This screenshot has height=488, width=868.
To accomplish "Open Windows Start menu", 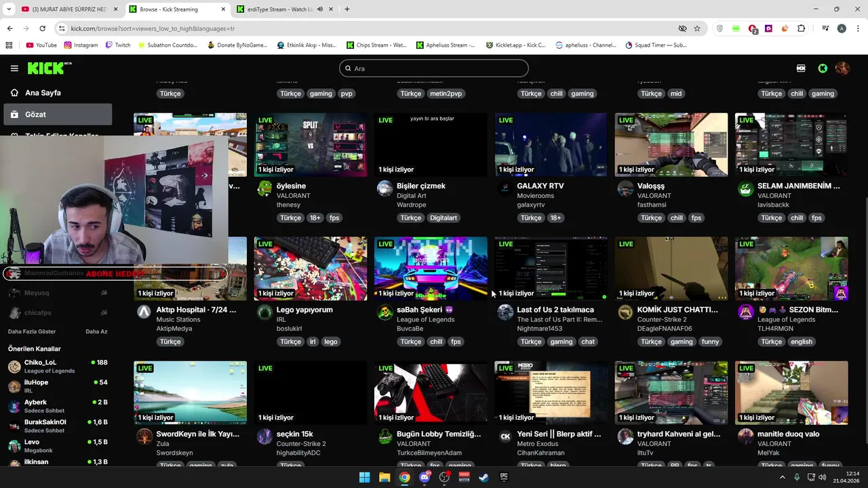I will [x=364, y=477].
